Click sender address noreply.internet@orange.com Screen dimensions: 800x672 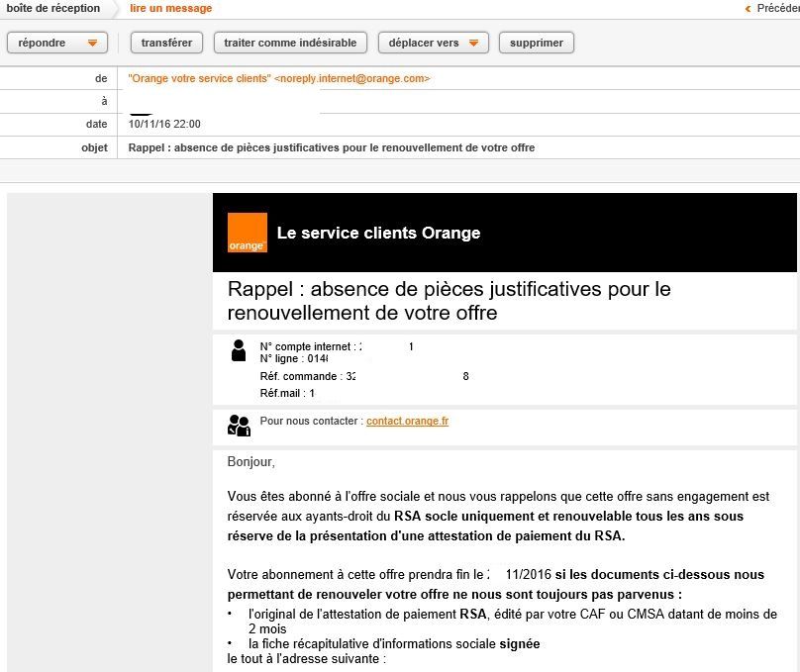pyautogui.click(x=352, y=78)
